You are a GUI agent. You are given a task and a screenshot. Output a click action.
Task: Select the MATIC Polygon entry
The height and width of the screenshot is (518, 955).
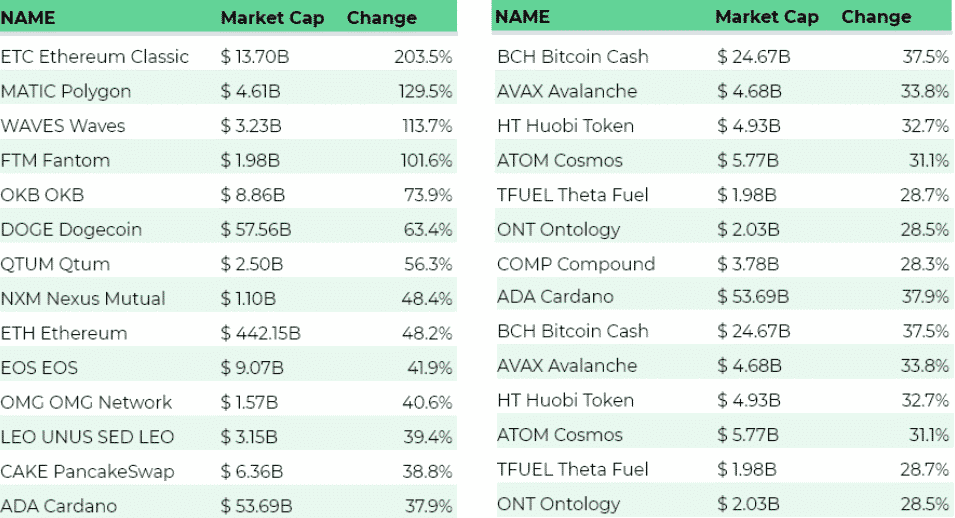tap(66, 91)
